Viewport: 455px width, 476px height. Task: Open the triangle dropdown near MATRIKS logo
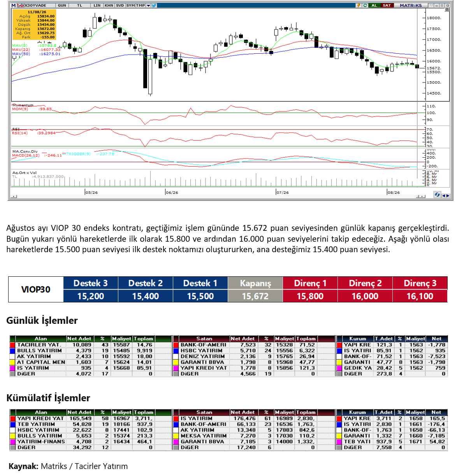tap(431, 5)
